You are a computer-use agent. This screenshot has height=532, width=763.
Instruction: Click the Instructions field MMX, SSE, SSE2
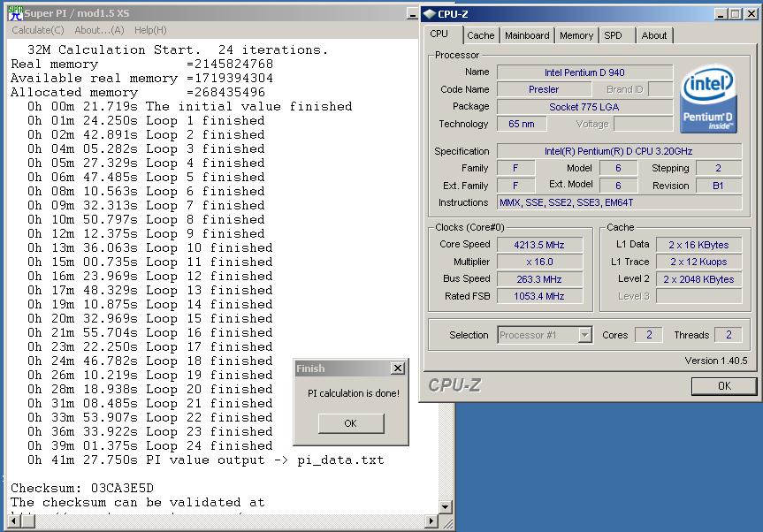(x=619, y=202)
